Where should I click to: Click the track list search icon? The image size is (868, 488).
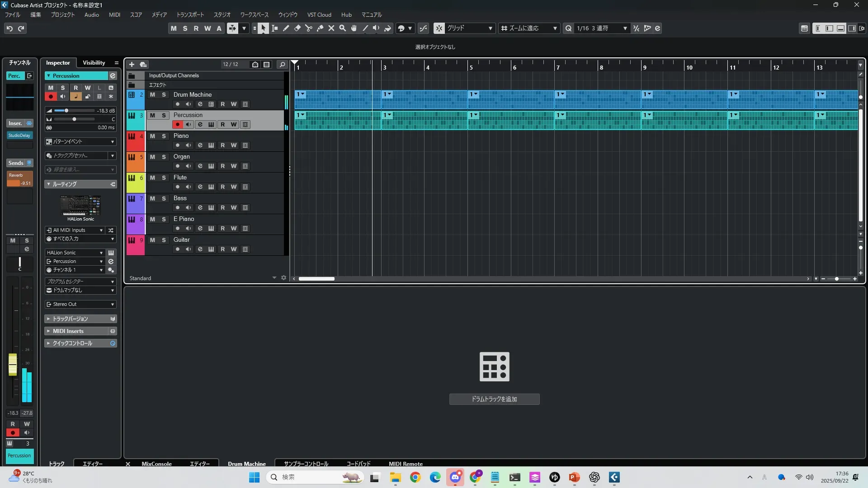[282, 64]
